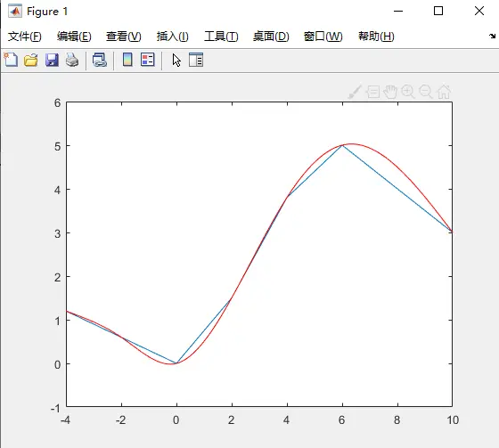Viewport: 499px width, 448px height.
Task: Select the Zoom In axes tool
Action: coord(408,92)
